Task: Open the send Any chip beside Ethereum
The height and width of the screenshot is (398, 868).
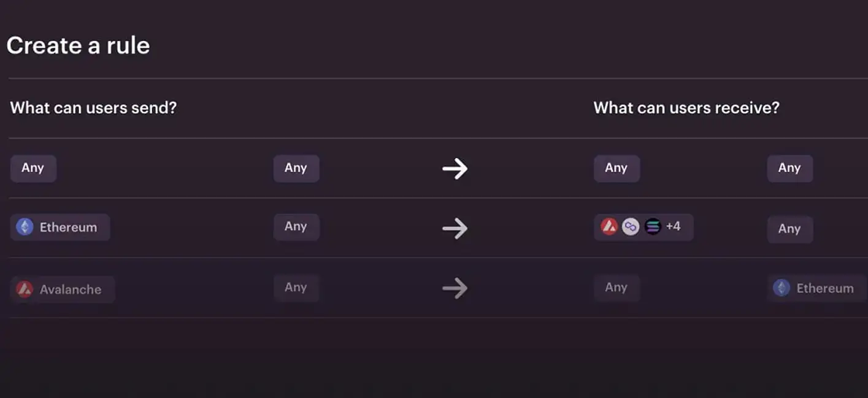Action: point(296,226)
